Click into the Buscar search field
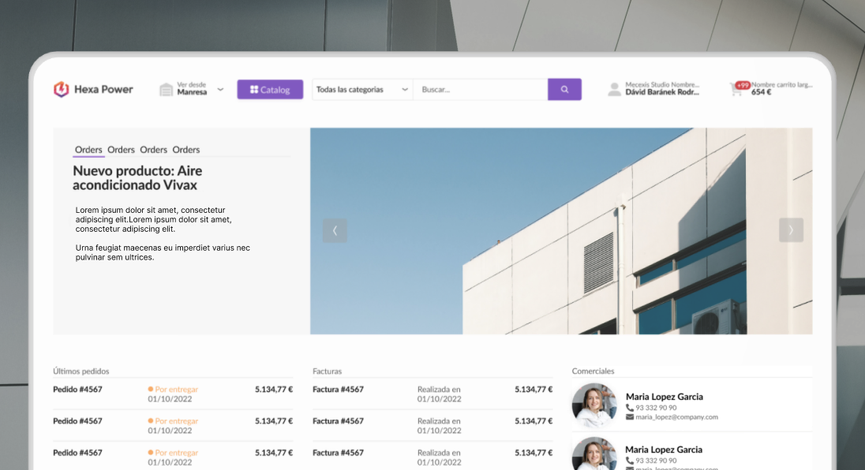Viewport: 865px width, 470px height. 480,89
